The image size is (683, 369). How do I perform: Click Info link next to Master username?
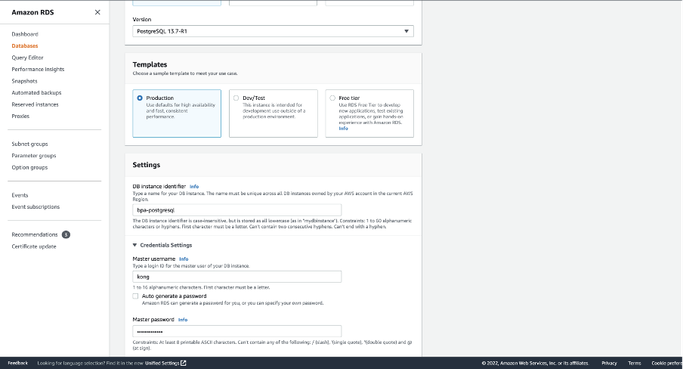pyautogui.click(x=184, y=259)
